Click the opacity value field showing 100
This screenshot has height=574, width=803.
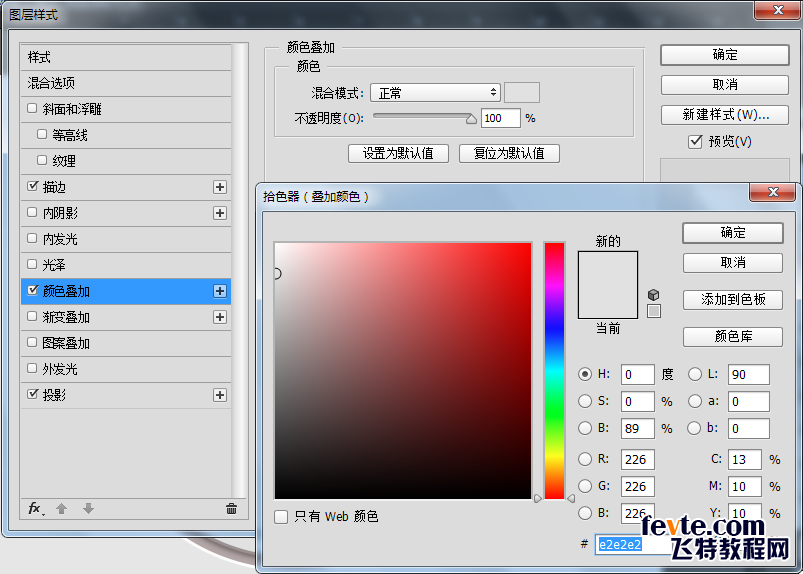pyautogui.click(x=500, y=118)
